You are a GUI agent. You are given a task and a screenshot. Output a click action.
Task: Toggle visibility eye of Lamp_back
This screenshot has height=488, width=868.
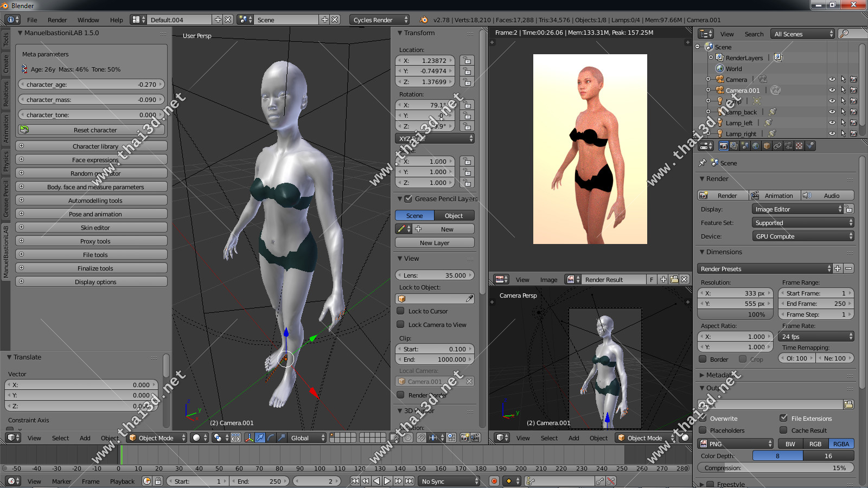(832, 112)
